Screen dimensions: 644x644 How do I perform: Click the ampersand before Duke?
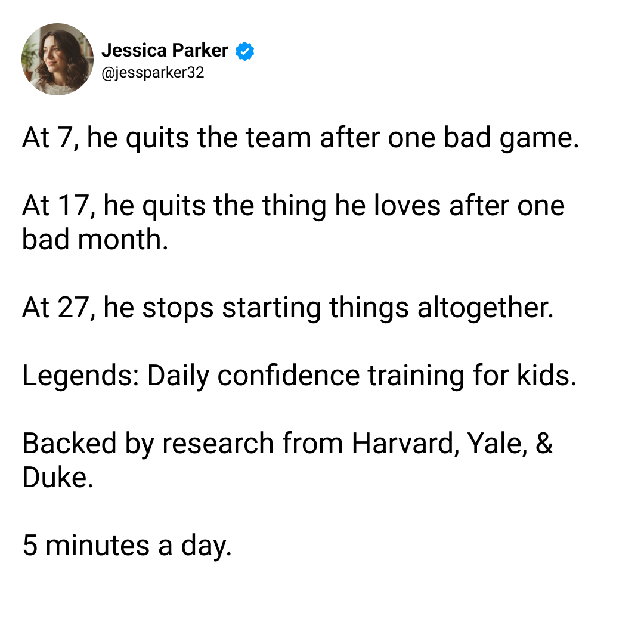click(x=544, y=444)
